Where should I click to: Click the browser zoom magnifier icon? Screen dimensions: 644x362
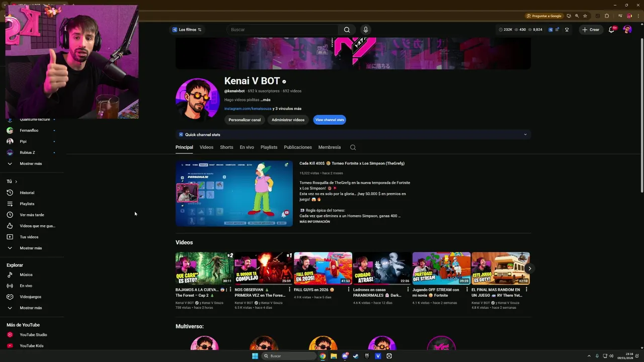click(x=577, y=16)
